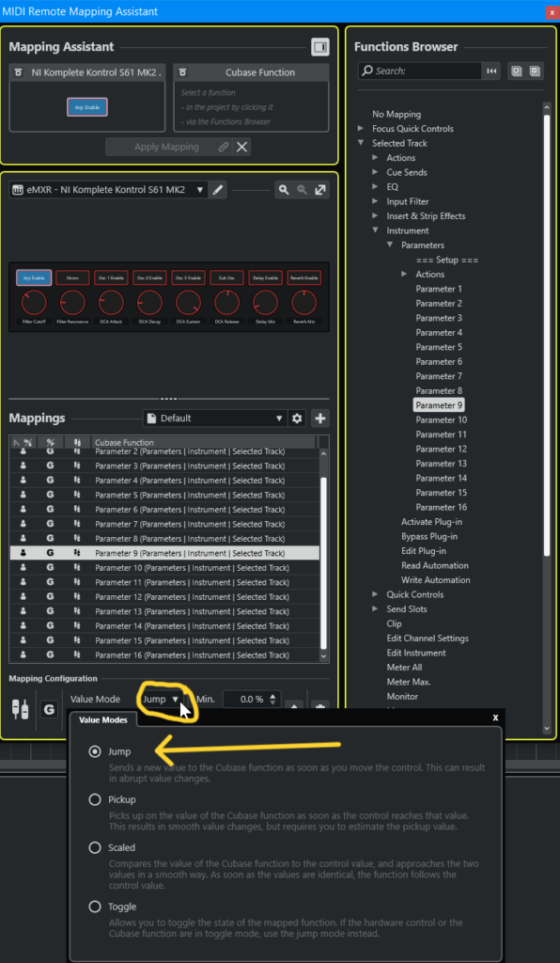Collapse the Selected Track tree node
The width and height of the screenshot is (560, 963).
(x=361, y=143)
